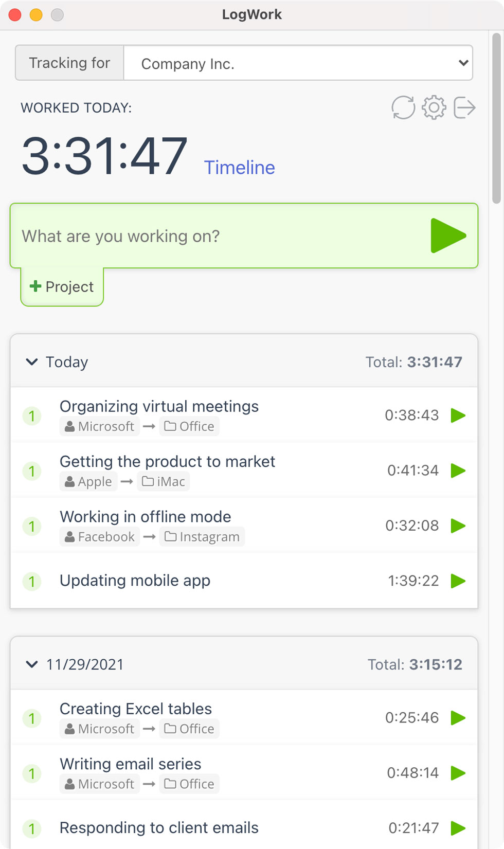Resume Writing email series timer
This screenshot has width=504, height=849.
(458, 773)
